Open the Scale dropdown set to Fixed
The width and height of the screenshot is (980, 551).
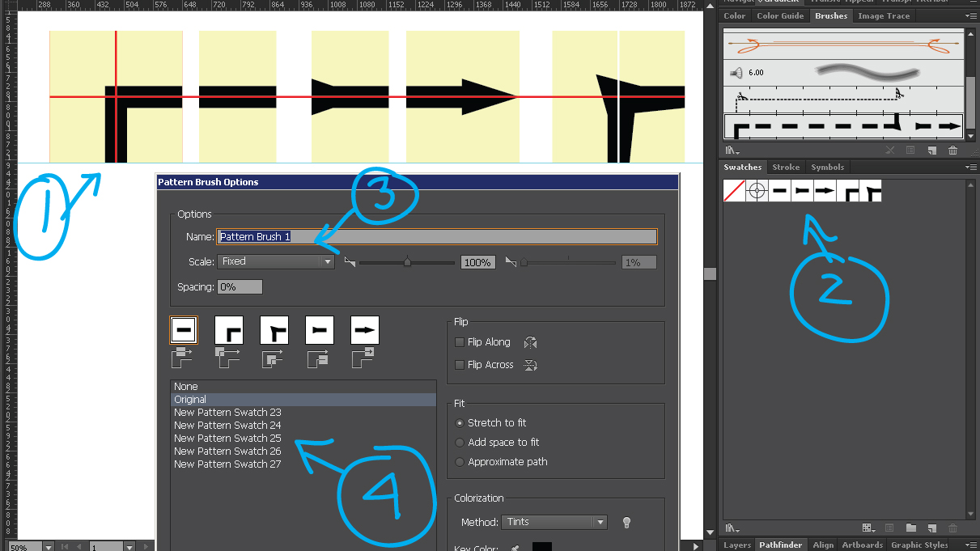click(x=276, y=261)
